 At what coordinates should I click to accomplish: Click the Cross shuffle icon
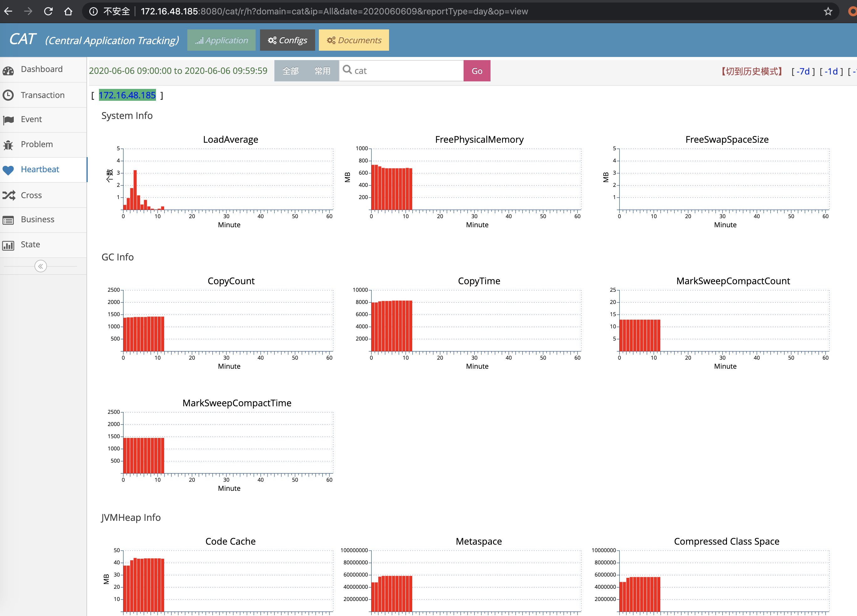pos(8,195)
